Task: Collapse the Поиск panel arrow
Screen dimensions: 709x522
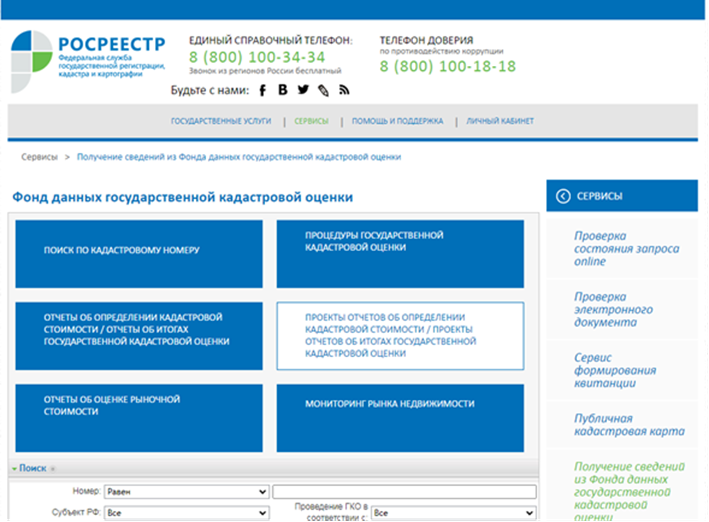Action: pos(14,468)
